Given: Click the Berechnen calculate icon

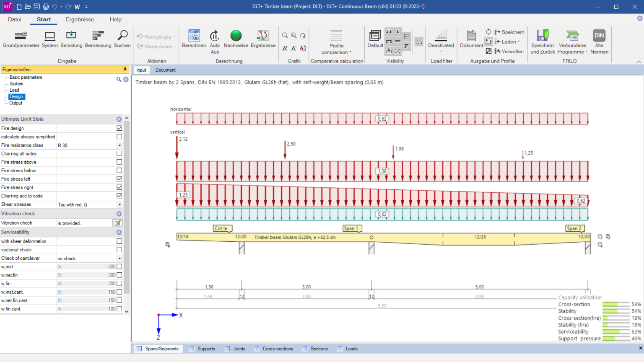Looking at the screenshot, I should (194, 36).
